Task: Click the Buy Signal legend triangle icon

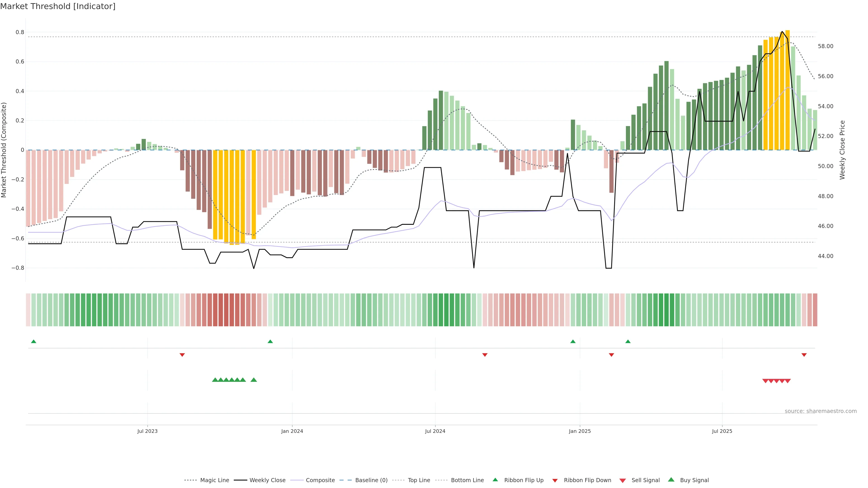Action: coord(671,480)
